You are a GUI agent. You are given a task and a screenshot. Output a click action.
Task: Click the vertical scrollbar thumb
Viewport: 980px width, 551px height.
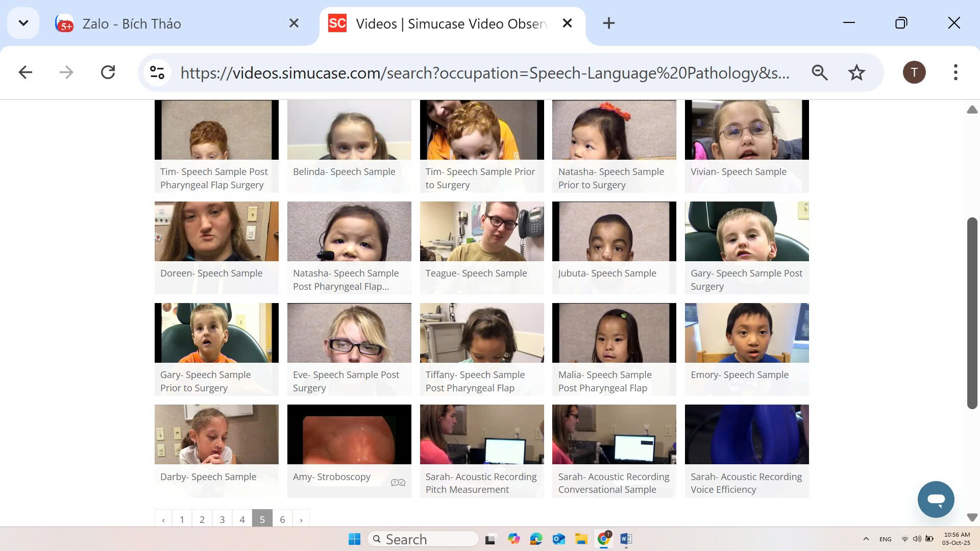click(x=972, y=312)
